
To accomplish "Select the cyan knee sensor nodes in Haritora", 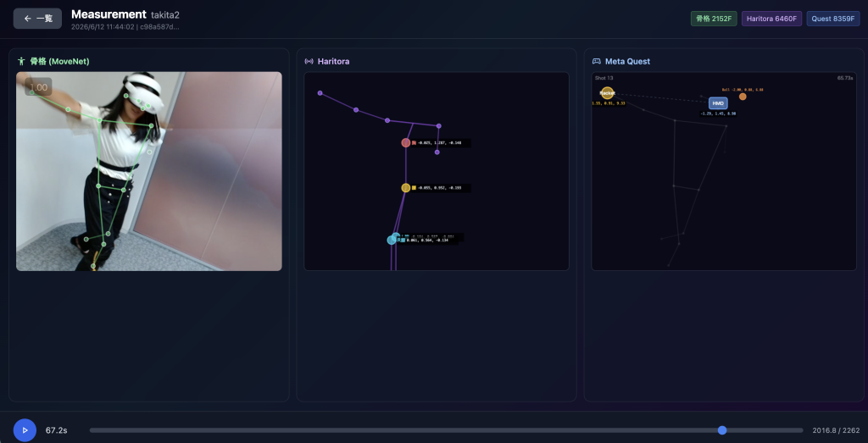I will (393, 239).
